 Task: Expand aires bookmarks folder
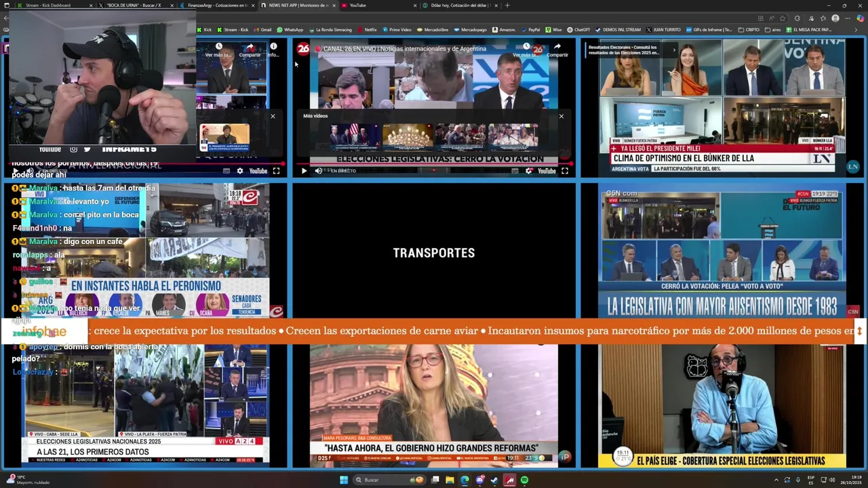coord(772,30)
